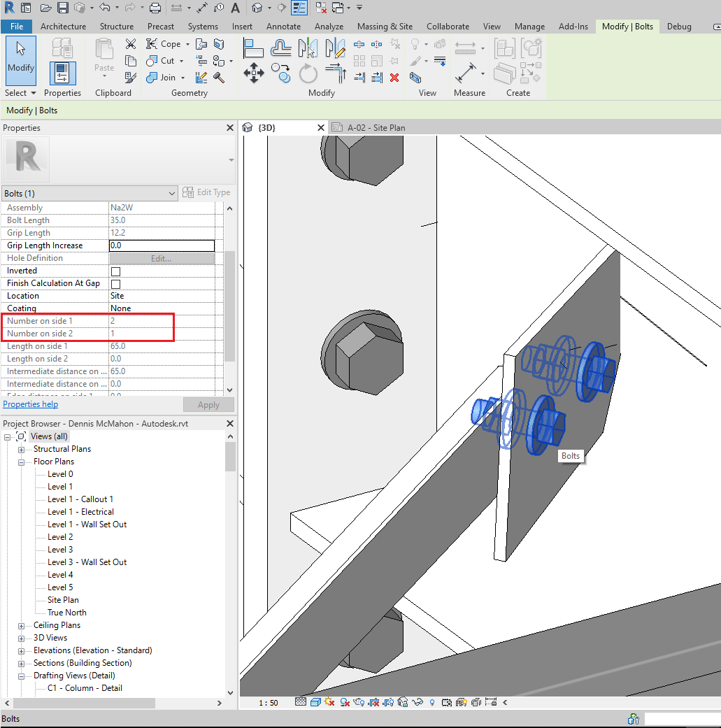Edit the Grip Length Increase value field
721x728 pixels.
pyautogui.click(x=162, y=245)
